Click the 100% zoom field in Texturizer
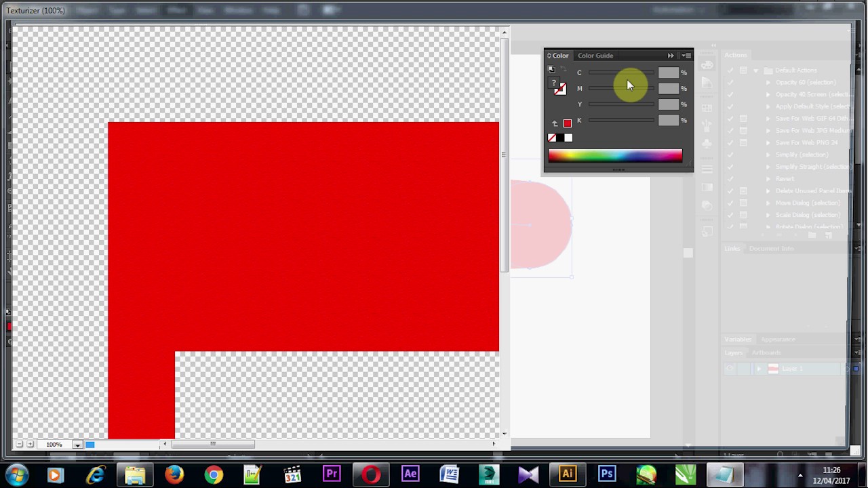Screen dimensions: 868x488 [54, 445]
